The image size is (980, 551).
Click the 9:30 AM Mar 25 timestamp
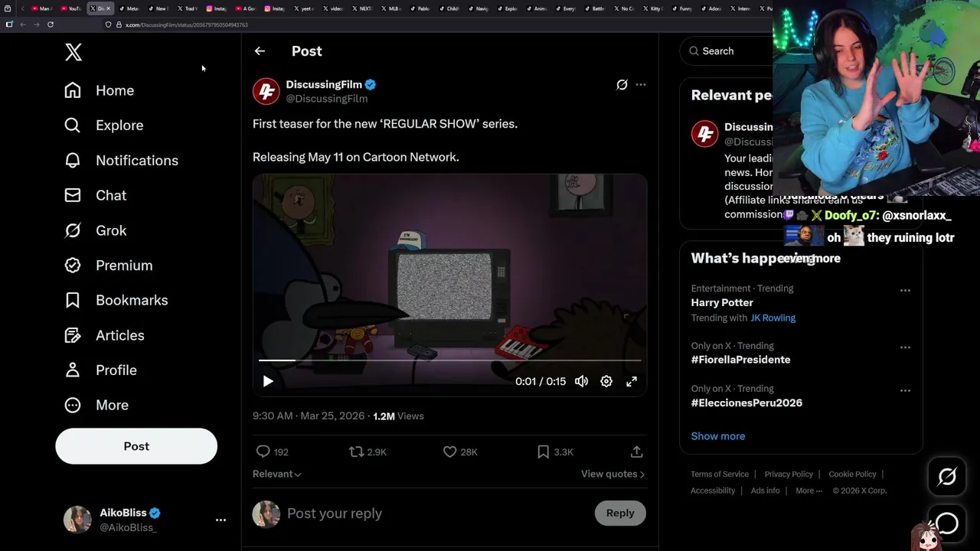[x=309, y=416]
